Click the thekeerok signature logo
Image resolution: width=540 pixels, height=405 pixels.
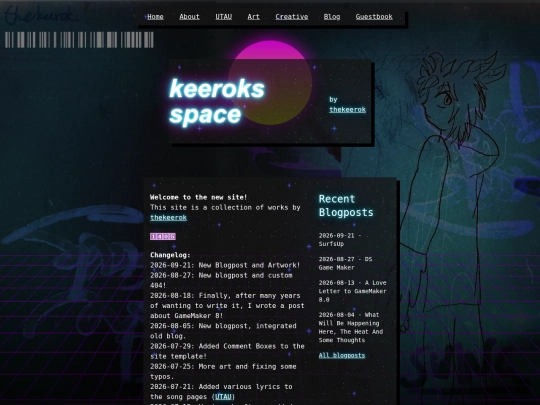tap(40, 15)
